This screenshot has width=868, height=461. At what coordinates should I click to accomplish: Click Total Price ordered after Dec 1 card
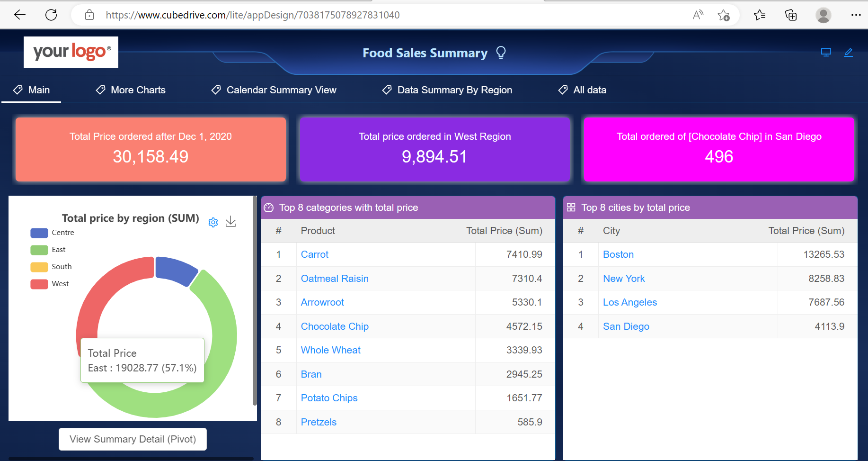(x=151, y=149)
